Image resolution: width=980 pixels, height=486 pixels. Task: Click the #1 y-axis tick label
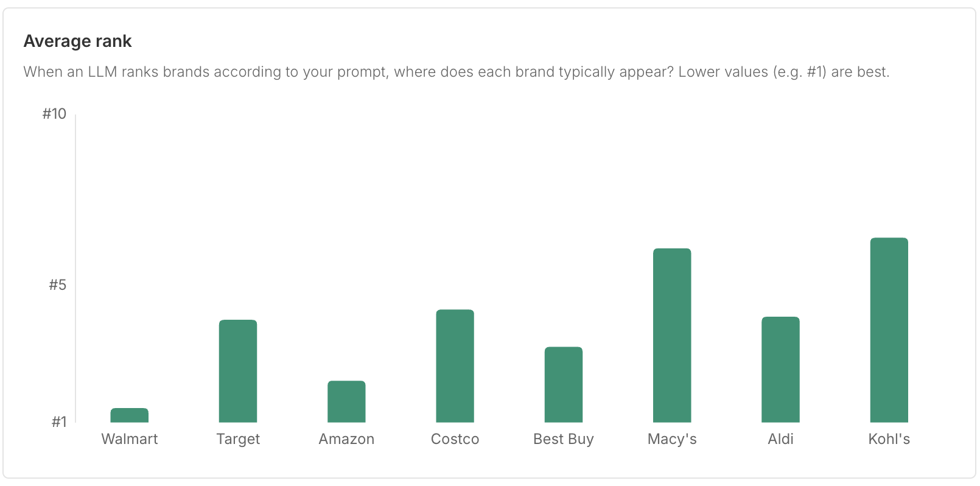(59, 422)
